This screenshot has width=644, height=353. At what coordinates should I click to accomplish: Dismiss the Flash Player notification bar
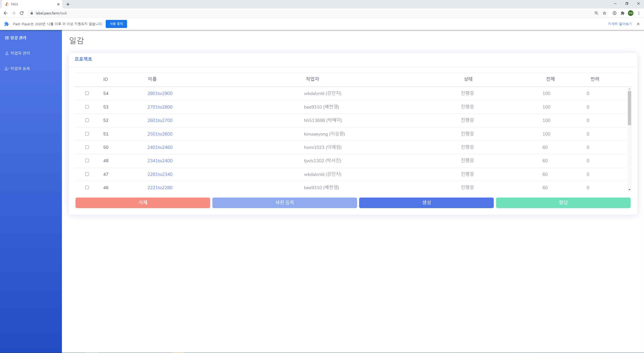[638, 24]
